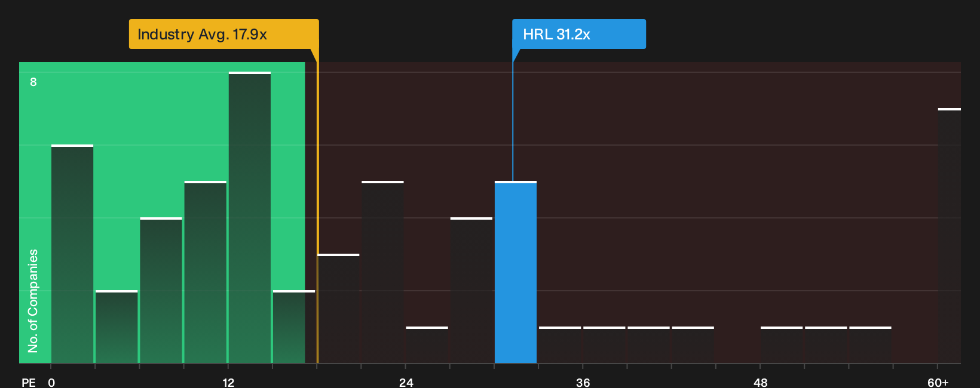Image resolution: width=980 pixels, height=388 pixels.
Task: Click the '60+' axis label
Action: tap(938, 382)
